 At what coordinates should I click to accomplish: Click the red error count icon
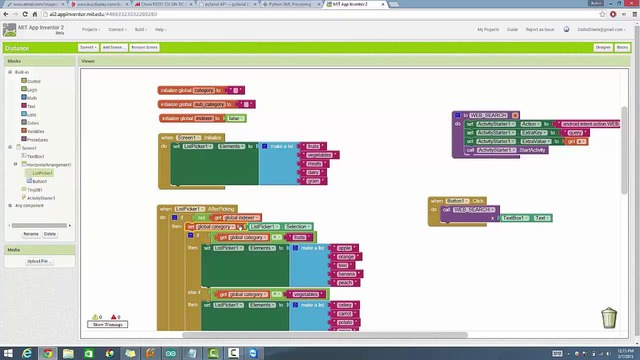click(113, 317)
